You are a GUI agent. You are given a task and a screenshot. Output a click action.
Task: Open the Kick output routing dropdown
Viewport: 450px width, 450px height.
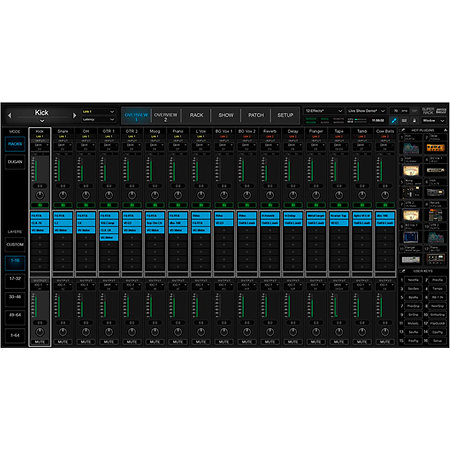click(40, 285)
